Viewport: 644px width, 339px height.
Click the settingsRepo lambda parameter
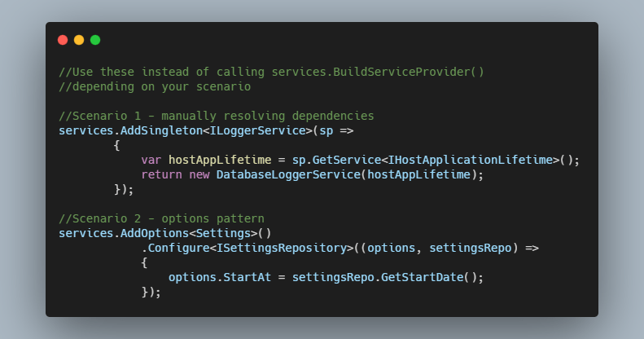[x=471, y=249]
